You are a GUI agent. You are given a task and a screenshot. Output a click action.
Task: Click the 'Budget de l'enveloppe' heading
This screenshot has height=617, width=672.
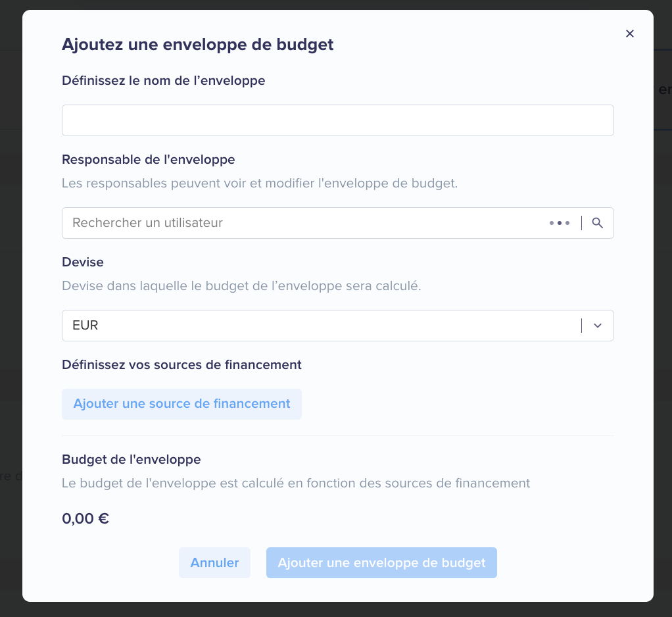tap(131, 460)
